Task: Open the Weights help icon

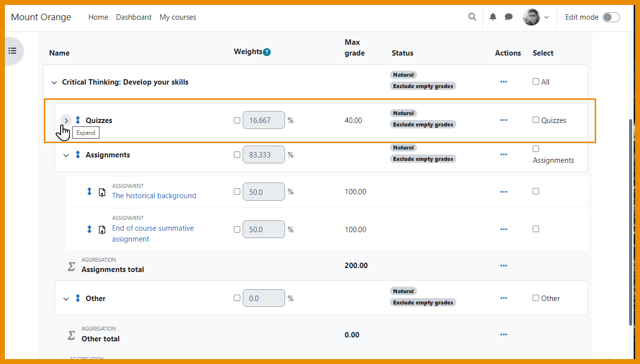Action: coord(267,51)
